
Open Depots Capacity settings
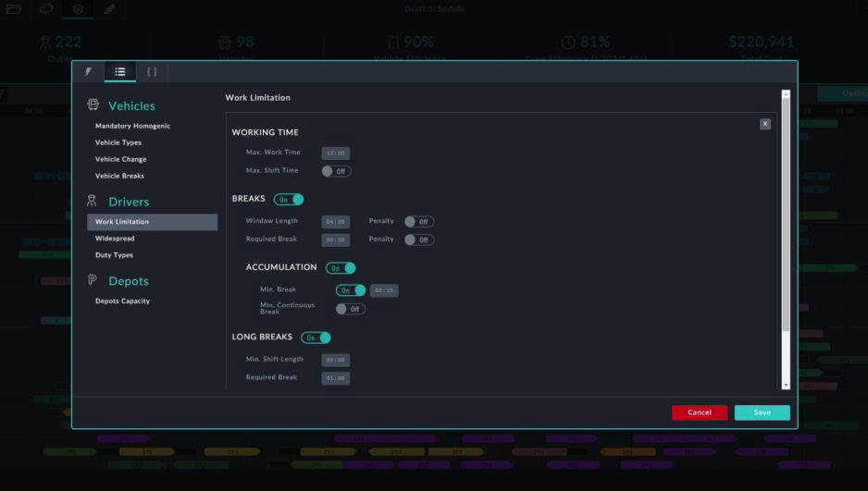pos(122,301)
